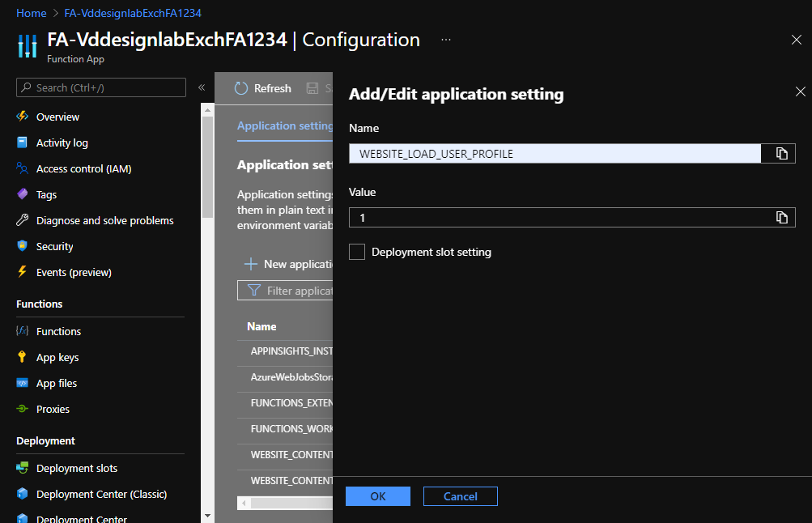This screenshot has height=523, width=812.
Task: Click the Diagnose and solve problems wrench icon
Action: coord(23,220)
